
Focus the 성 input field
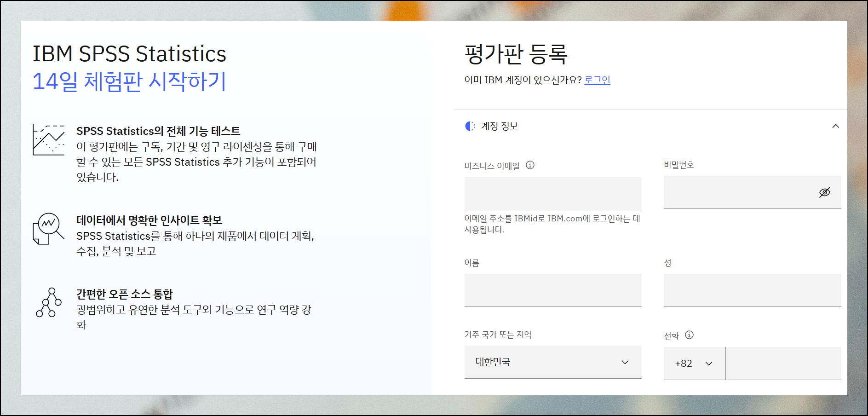(x=752, y=290)
